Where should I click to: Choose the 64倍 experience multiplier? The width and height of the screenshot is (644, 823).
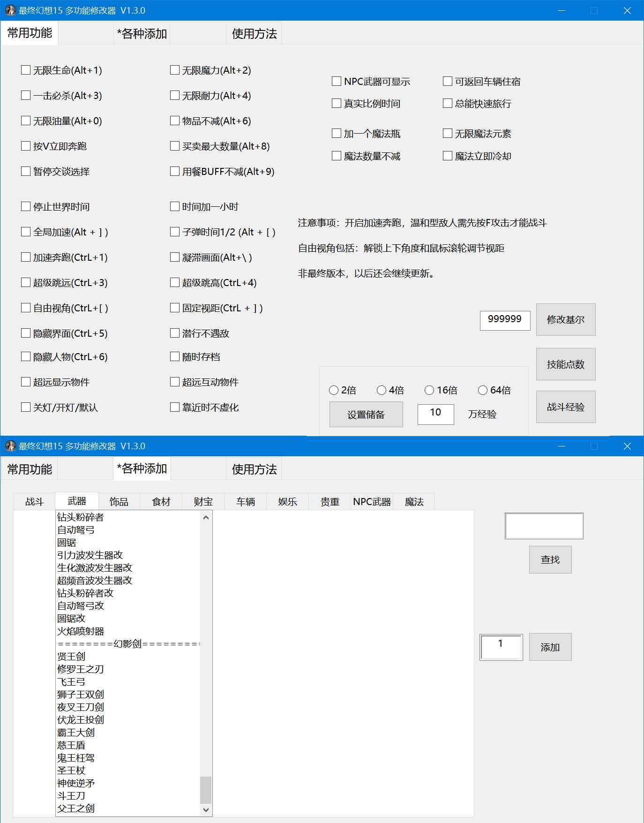pos(482,390)
